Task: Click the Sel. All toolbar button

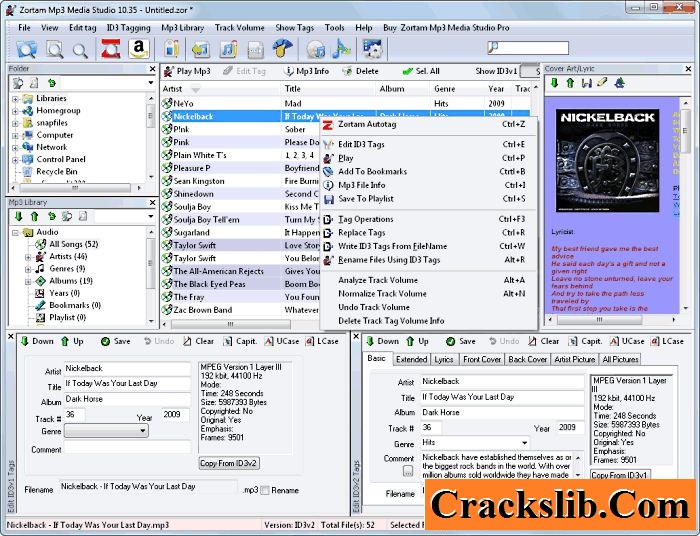Action: [x=421, y=71]
